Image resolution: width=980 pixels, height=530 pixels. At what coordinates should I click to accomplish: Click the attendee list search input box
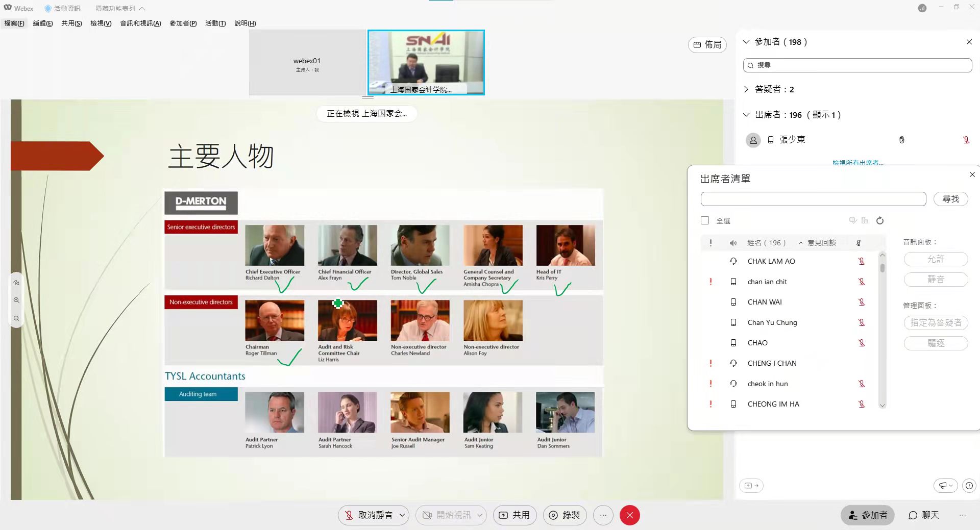click(813, 199)
